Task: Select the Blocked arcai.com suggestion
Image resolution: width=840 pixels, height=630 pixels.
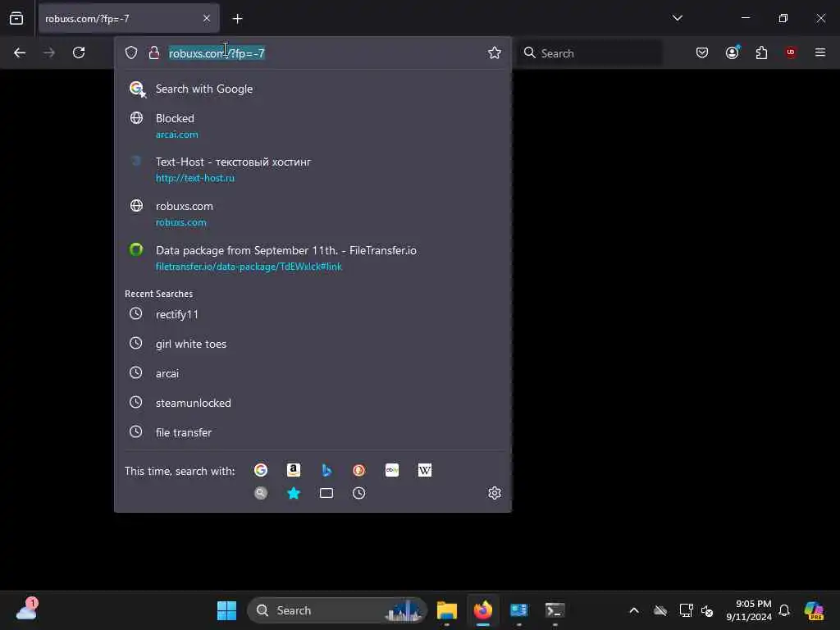Action: 313,126
